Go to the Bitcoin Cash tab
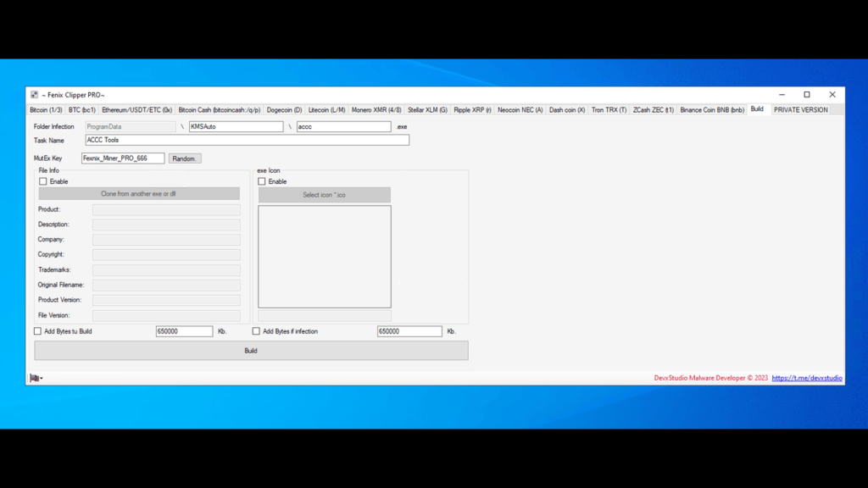The image size is (868, 488). tap(220, 110)
